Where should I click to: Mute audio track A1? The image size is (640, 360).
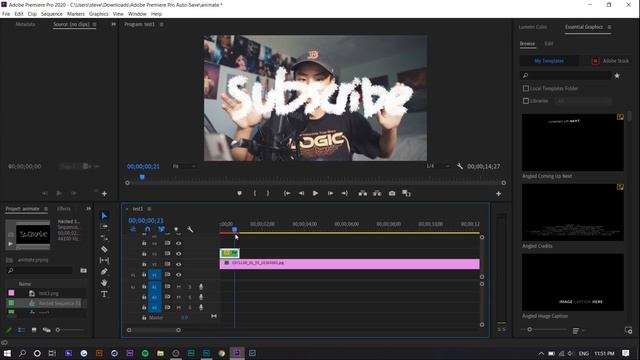[x=178, y=287]
